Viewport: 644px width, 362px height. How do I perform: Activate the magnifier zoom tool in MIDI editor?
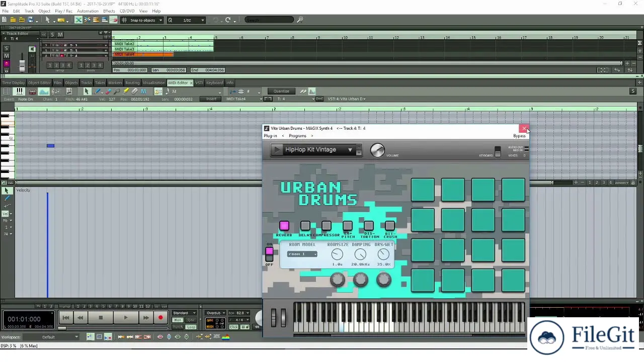click(117, 91)
